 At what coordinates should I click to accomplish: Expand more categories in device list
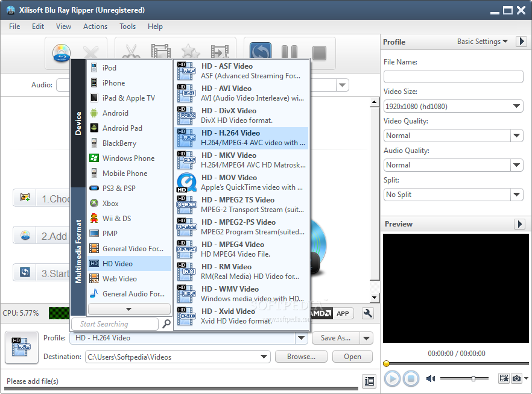(129, 309)
